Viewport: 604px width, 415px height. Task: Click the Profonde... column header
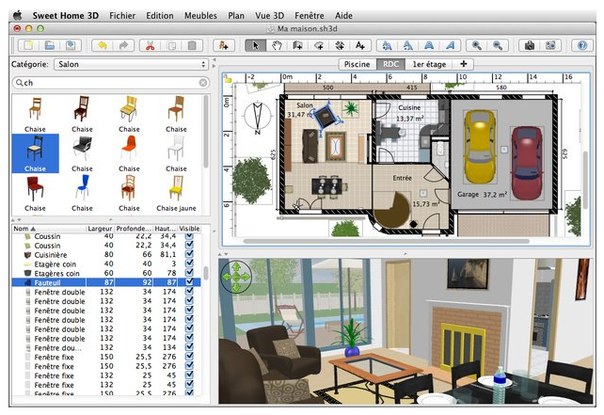134,229
